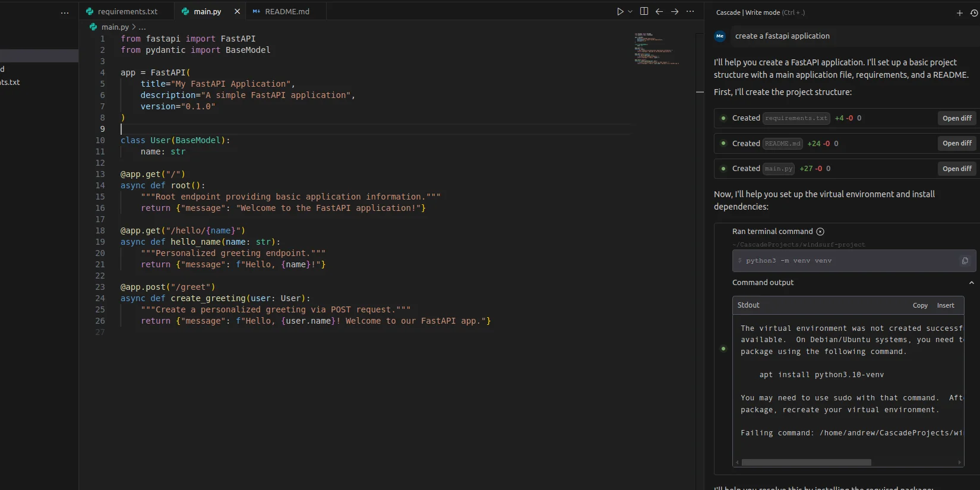Switch to the requirements.txt tab

127,11
